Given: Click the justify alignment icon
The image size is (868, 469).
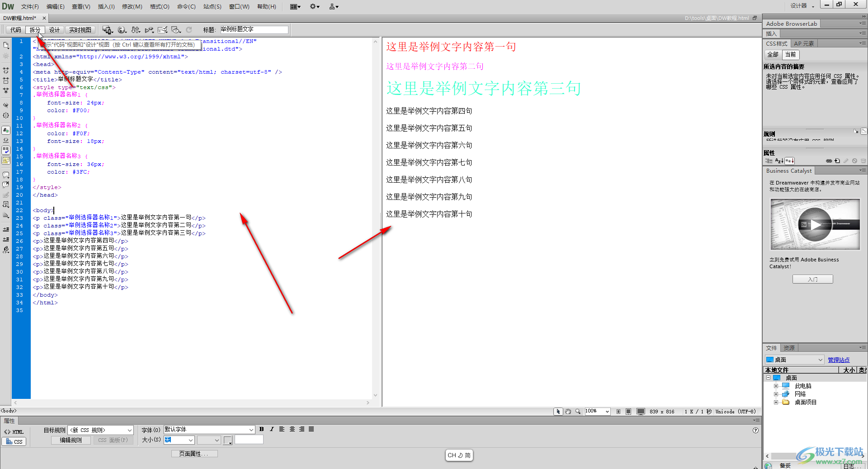Looking at the screenshot, I should point(311,429).
